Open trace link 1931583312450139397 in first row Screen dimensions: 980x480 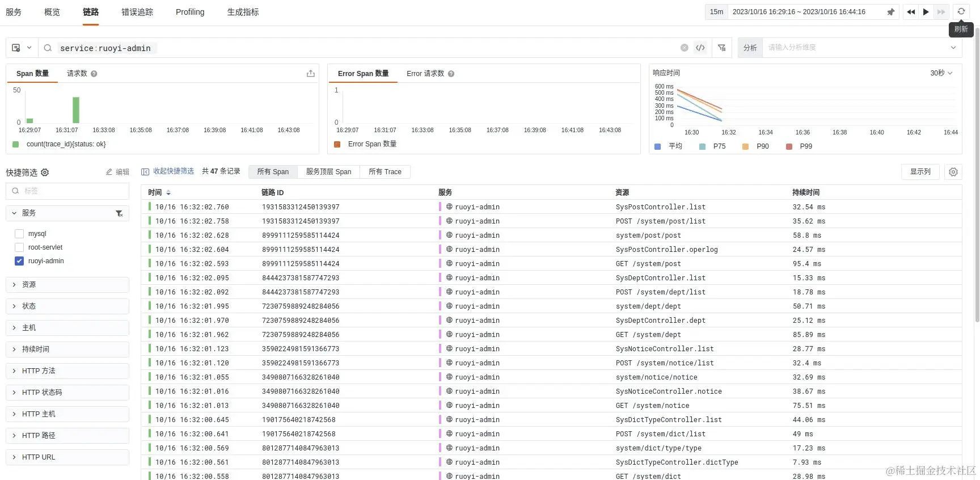[x=301, y=207]
